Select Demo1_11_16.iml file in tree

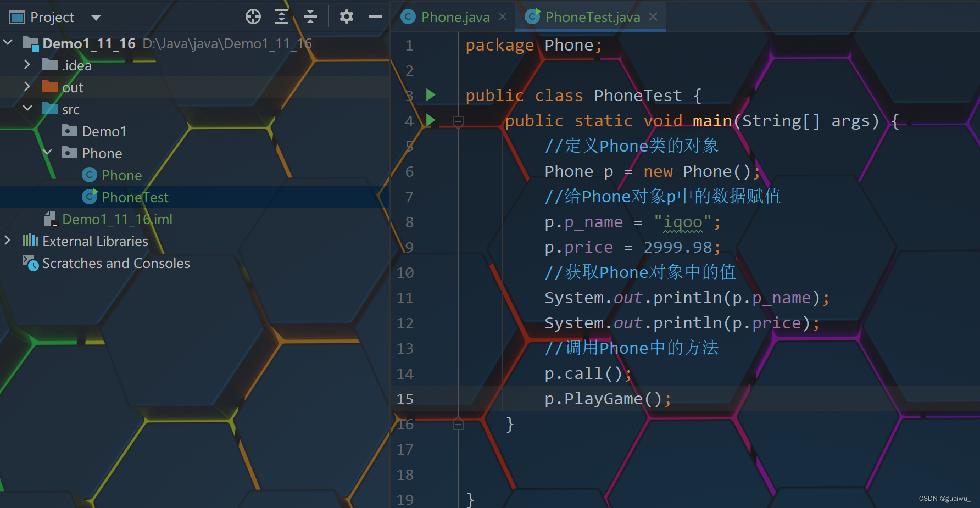point(117,219)
